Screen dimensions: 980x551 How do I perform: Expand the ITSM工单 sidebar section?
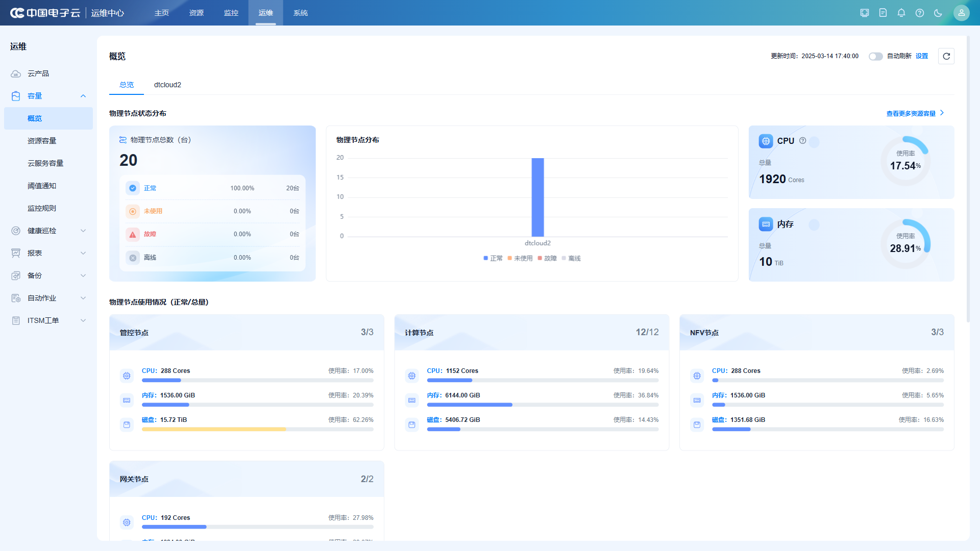coord(83,320)
